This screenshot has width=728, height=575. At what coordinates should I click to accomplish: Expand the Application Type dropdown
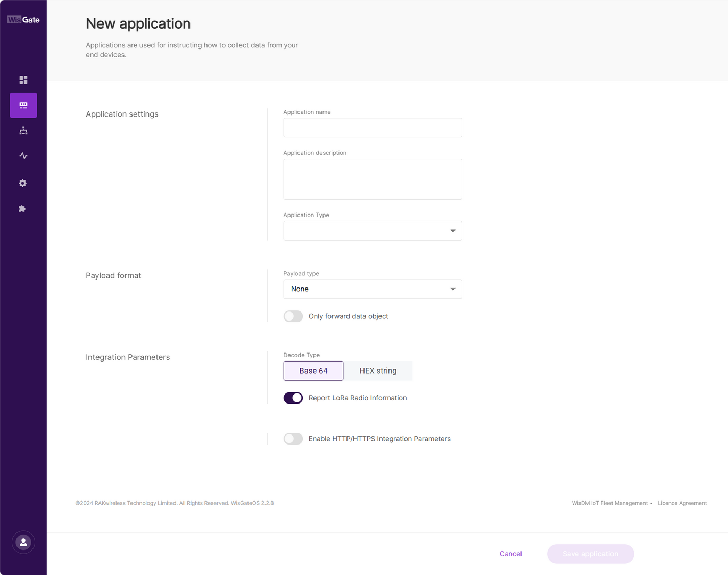pyautogui.click(x=373, y=231)
